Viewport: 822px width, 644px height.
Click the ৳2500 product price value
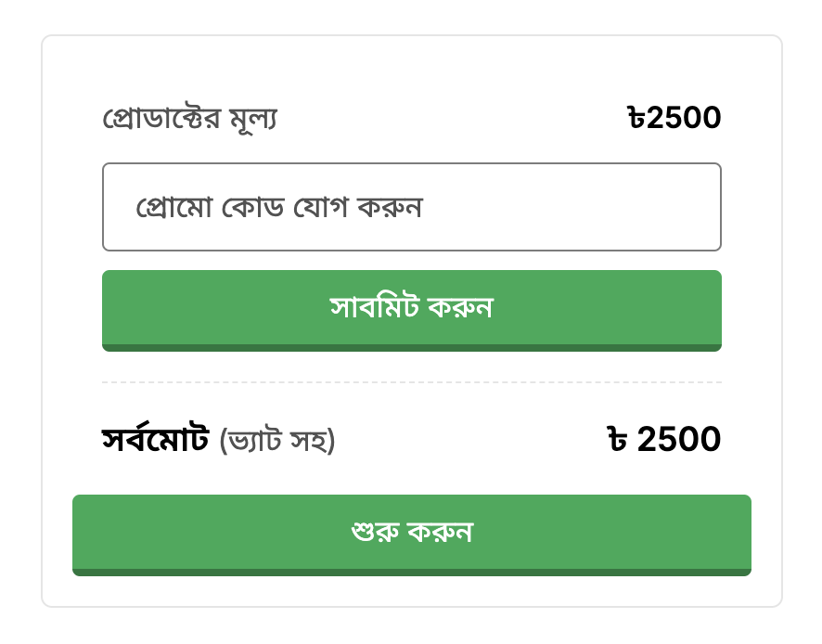[x=674, y=118]
